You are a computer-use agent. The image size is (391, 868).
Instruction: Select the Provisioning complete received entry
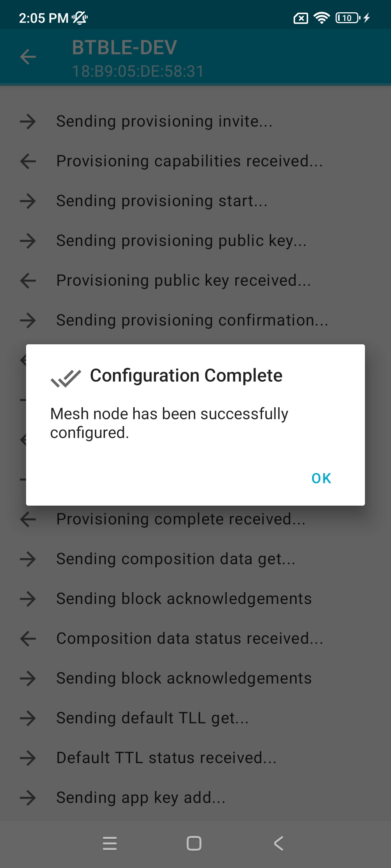coord(181,519)
